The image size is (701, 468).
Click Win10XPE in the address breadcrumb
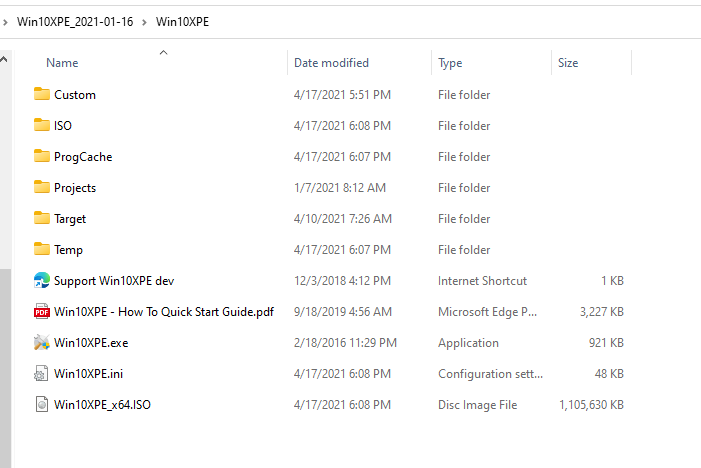pos(182,22)
